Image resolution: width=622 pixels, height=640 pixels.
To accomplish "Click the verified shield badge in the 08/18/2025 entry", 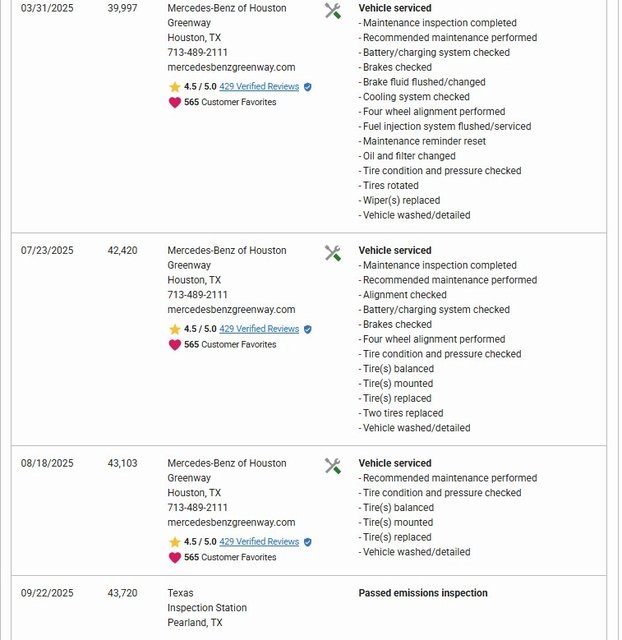I will (308, 542).
